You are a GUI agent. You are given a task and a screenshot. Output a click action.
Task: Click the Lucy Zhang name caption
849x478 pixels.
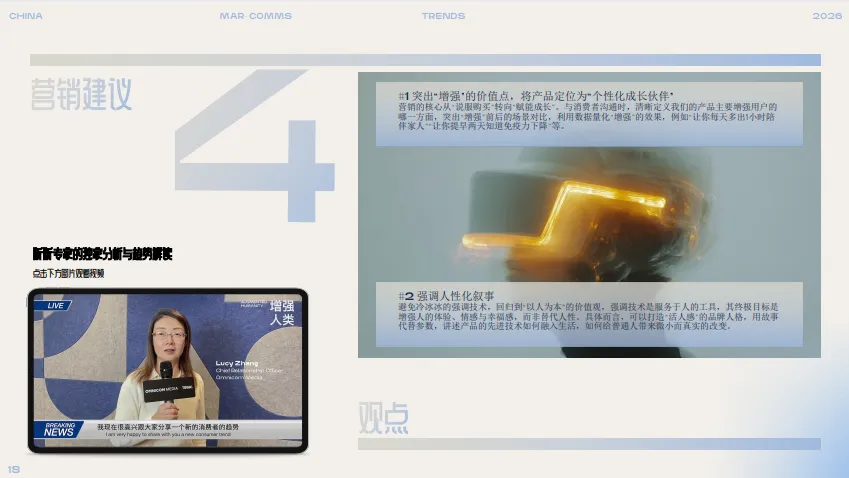[x=237, y=363]
